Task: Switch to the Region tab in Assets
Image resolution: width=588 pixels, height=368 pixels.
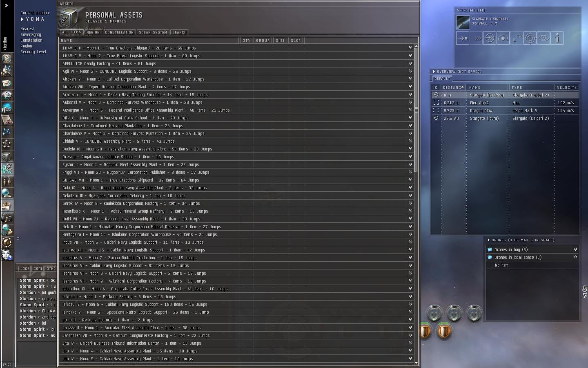Action: (93, 32)
